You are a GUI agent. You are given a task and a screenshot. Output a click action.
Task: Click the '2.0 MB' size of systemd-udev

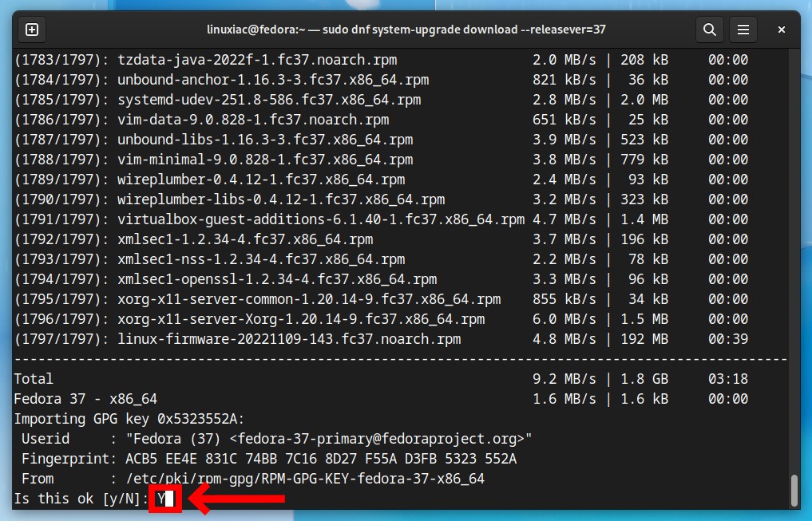click(x=644, y=100)
